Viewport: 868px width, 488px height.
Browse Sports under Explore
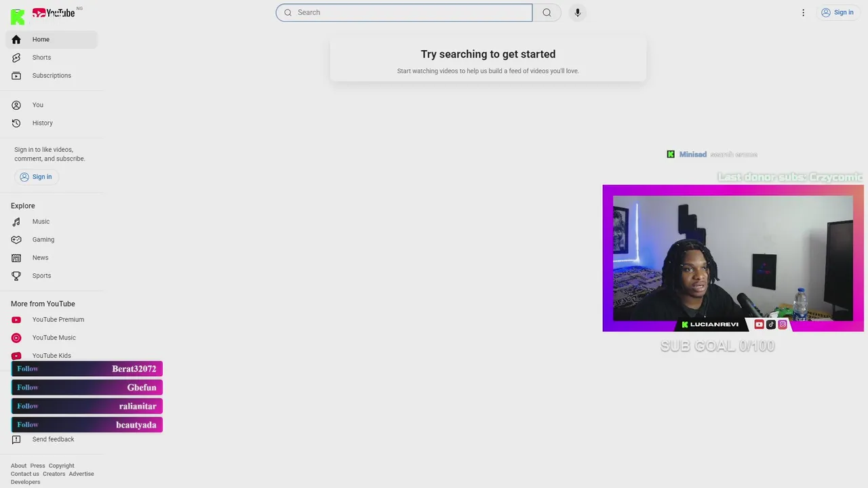(x=52, y=276)
